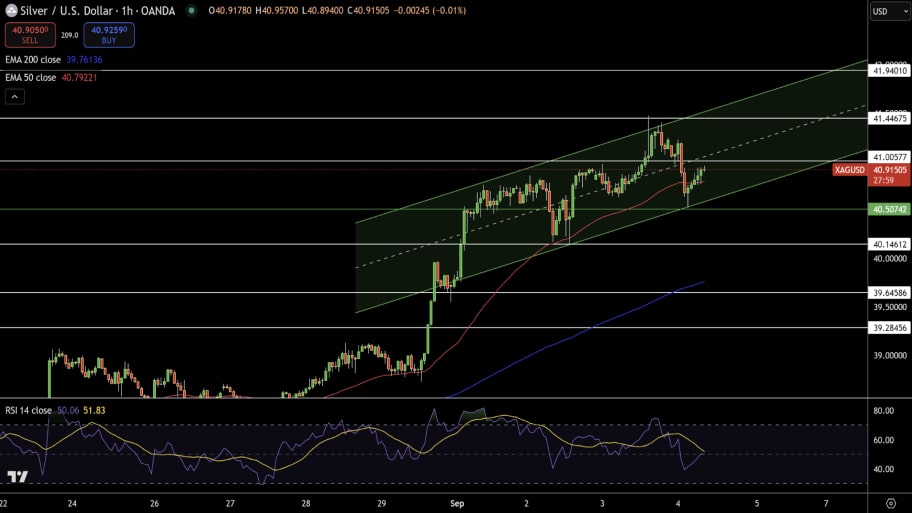Select the EMA 200 close indicator label
Image resolution: width=912 pixels, height=513 pixels.
click(x=32, y=60)
